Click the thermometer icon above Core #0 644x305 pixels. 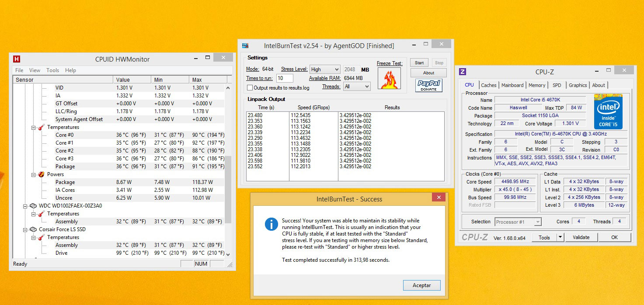click(42, 127)
